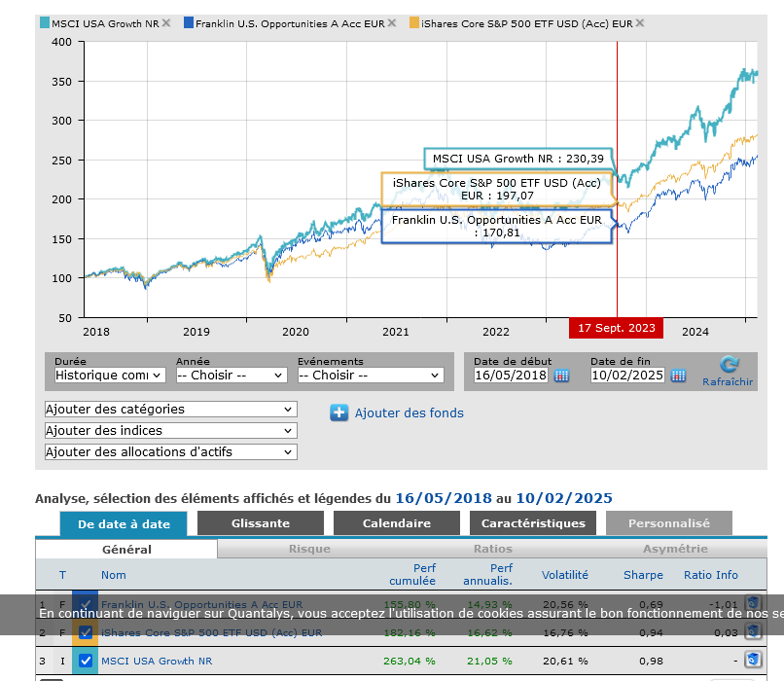Image resolution: width=784 pixels, height=681 pixels.
Task: Click the 0,98 Sharpe value for MSCI
Action: (x=651, y=661)
